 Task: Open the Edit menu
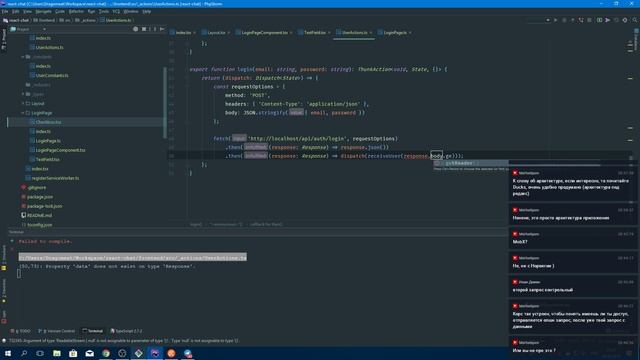click(x=16, y=11)
